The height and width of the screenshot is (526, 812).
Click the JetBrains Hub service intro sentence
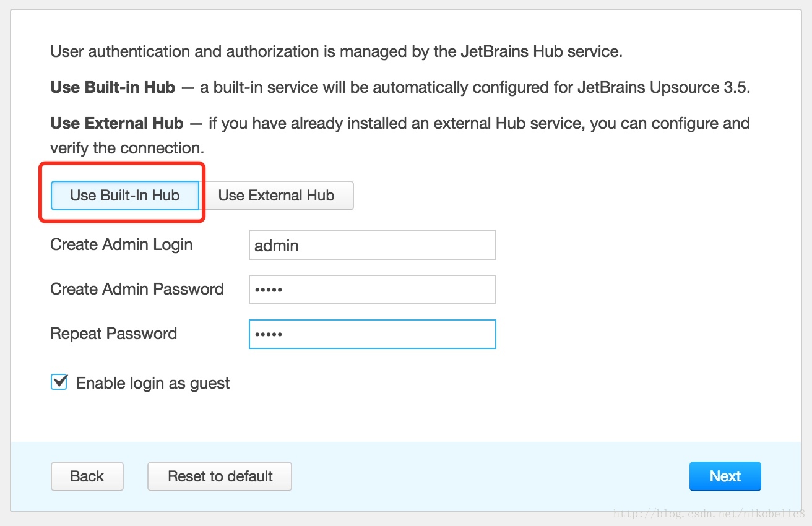pos(336,51)
